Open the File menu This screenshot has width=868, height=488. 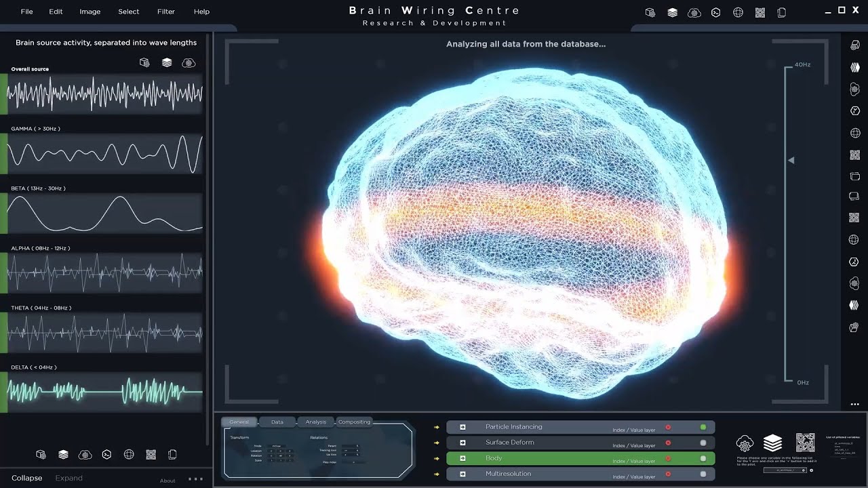coord(26,12)
